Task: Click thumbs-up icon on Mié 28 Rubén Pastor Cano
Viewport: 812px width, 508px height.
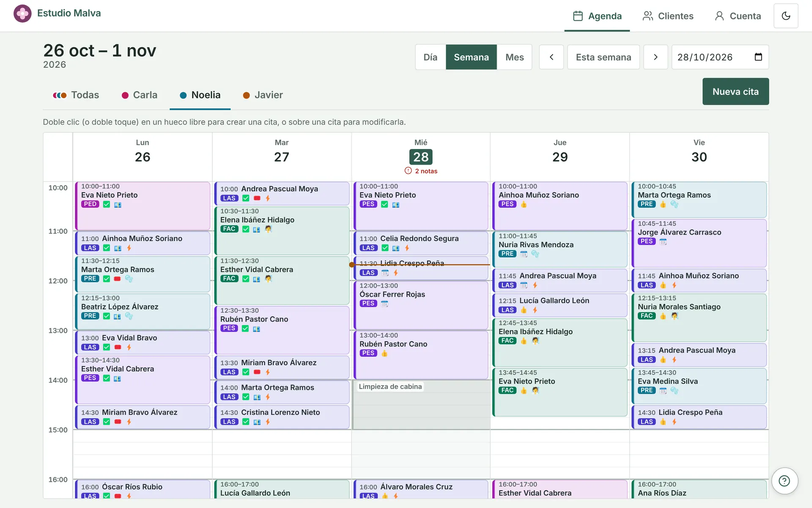Action: point(384,353)
